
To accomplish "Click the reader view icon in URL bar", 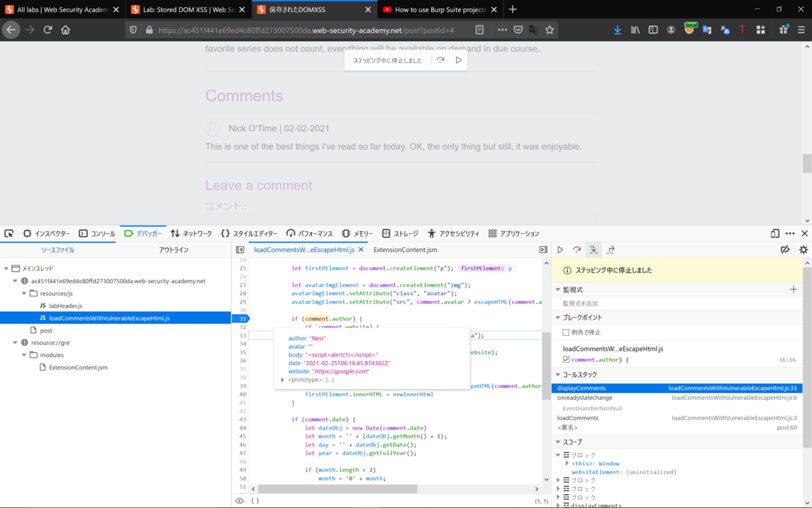I will tap(479, 30).
